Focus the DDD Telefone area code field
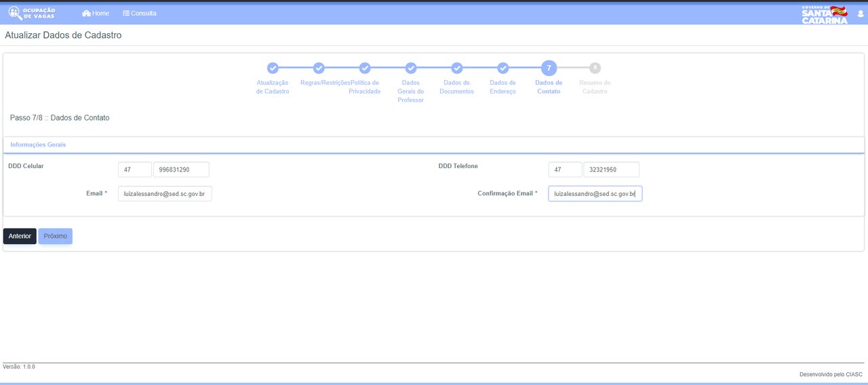 pos(566,169)
